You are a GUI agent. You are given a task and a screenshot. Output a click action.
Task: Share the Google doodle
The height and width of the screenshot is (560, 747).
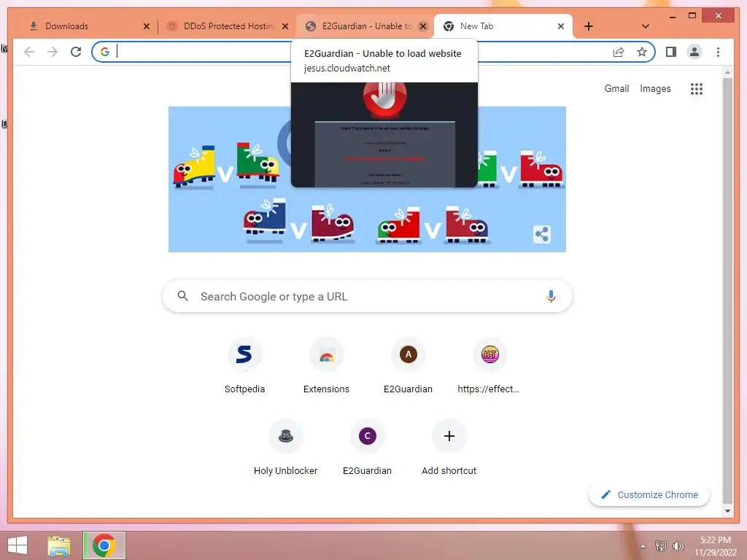coord(542,234)
